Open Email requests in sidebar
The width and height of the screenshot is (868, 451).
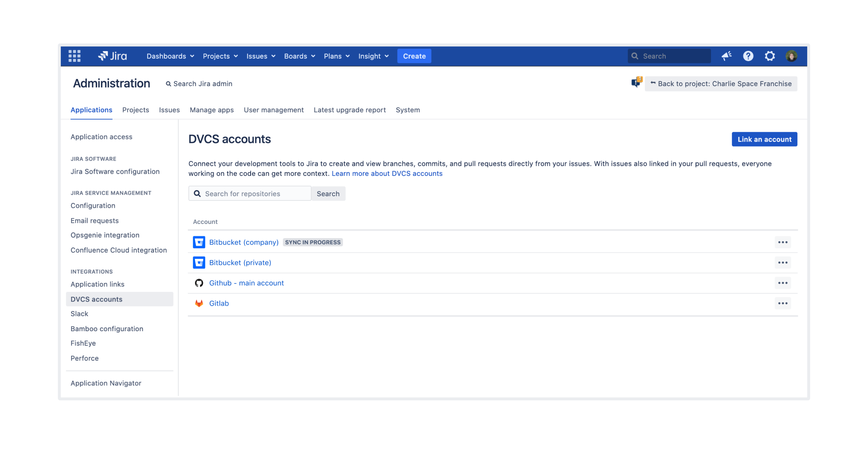[94, 221]
